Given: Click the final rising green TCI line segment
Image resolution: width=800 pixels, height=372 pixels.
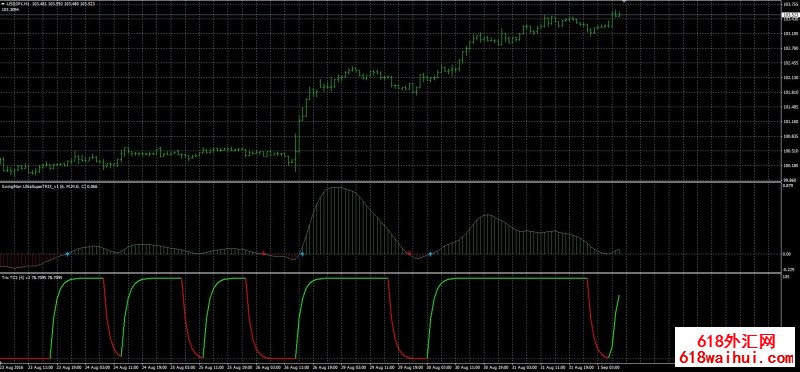Looking at the screenshot, I should [x=614, y=326].
